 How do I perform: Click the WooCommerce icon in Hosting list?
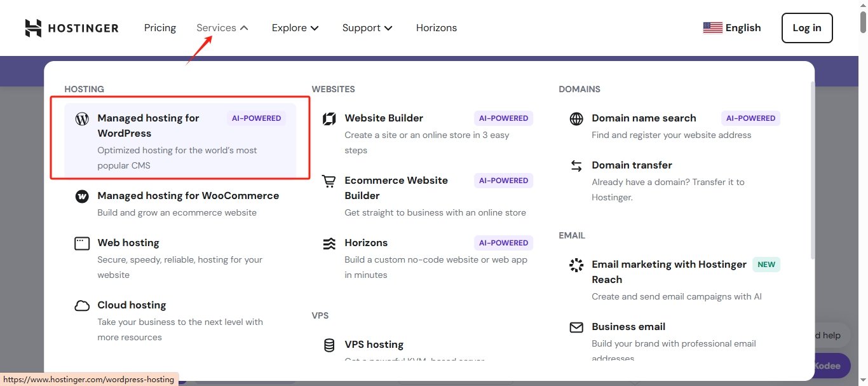point(82,196)
